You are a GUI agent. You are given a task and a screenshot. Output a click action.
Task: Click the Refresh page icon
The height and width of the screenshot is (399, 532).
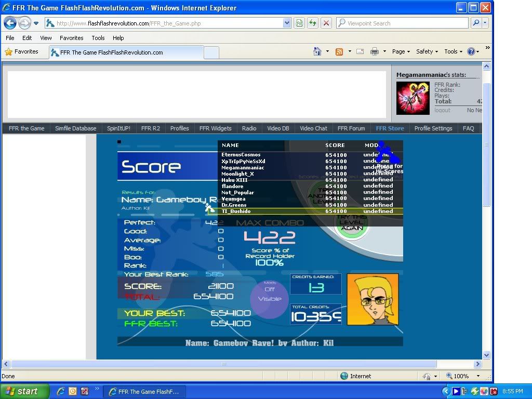pos(312,23)
